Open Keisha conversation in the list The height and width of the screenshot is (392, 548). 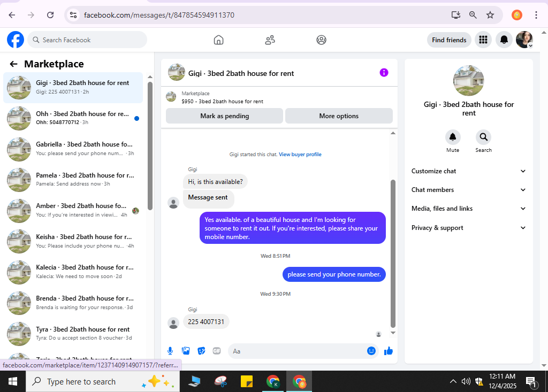pyautogui.click(x=73, y=241)
